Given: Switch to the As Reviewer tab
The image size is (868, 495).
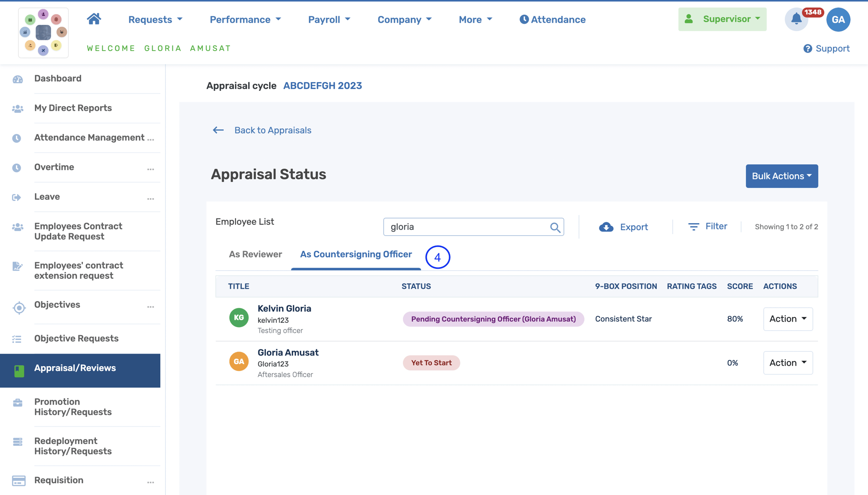Looking at the screenshot, I should [255, 254].
